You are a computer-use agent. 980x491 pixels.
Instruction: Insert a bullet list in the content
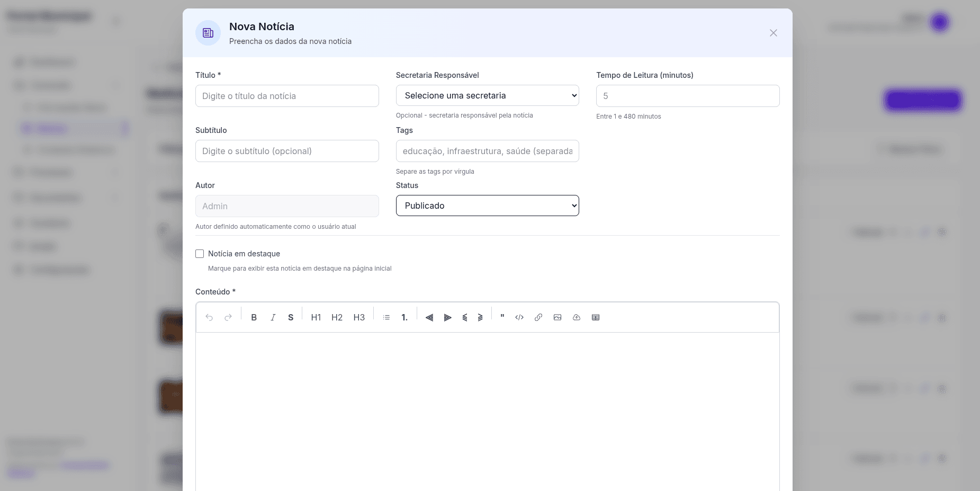pyautogui.click(x=386, y=317)
